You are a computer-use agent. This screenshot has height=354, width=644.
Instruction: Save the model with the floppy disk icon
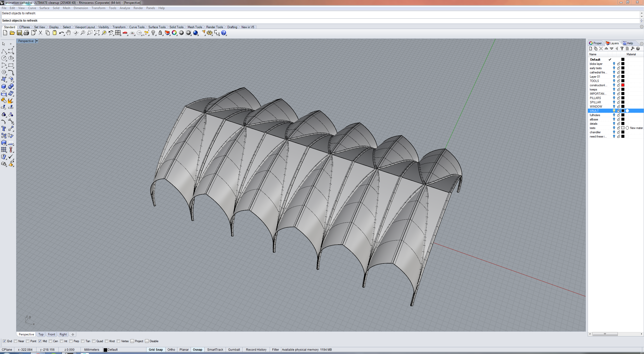tap(19, 33)
